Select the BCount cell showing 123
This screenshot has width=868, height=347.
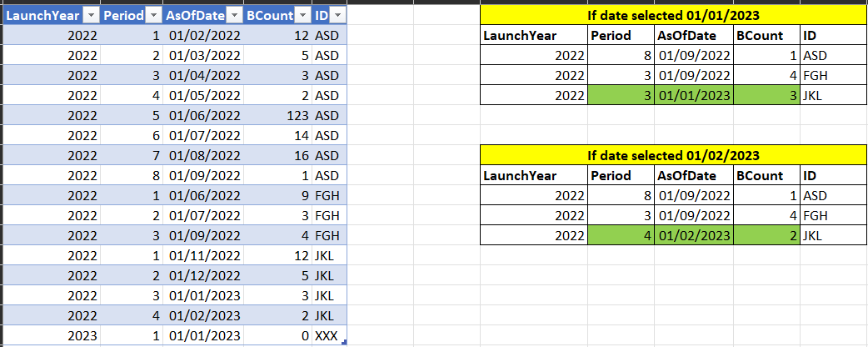click(277, 115)
